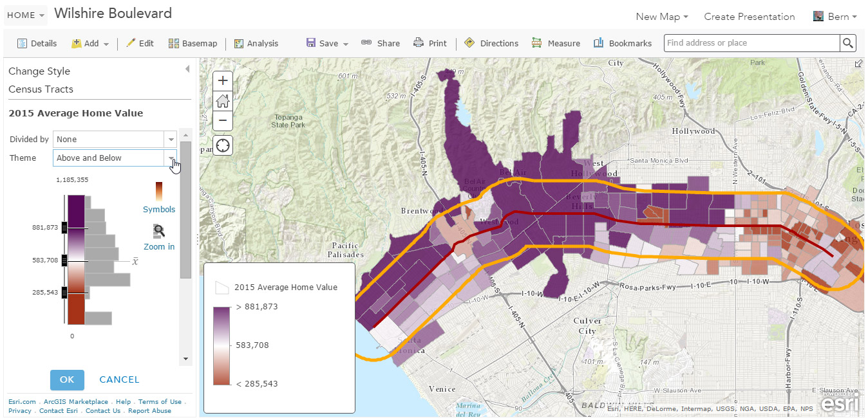Click the default extent home icon
The image size is (868, 420).
(223, 100)
